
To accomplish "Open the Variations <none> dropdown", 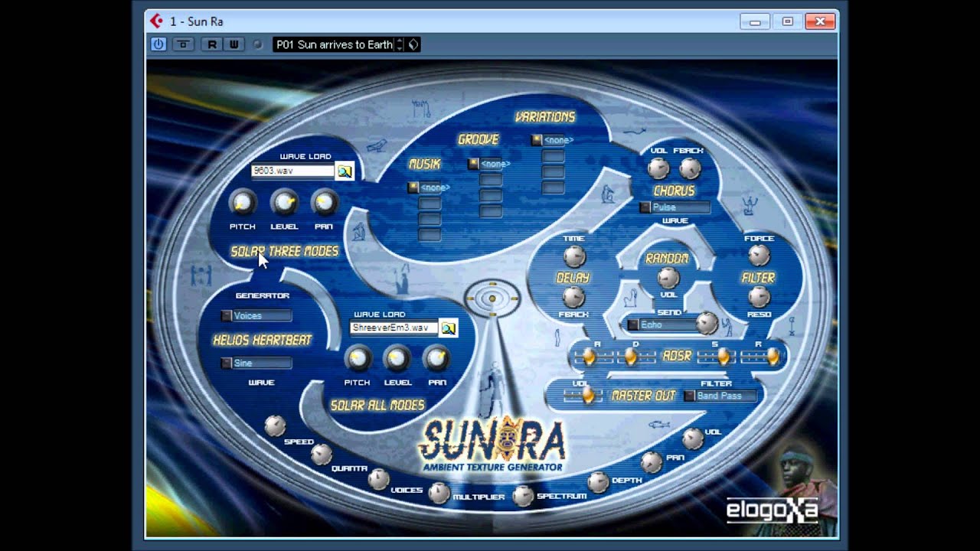I will point(553,140).
